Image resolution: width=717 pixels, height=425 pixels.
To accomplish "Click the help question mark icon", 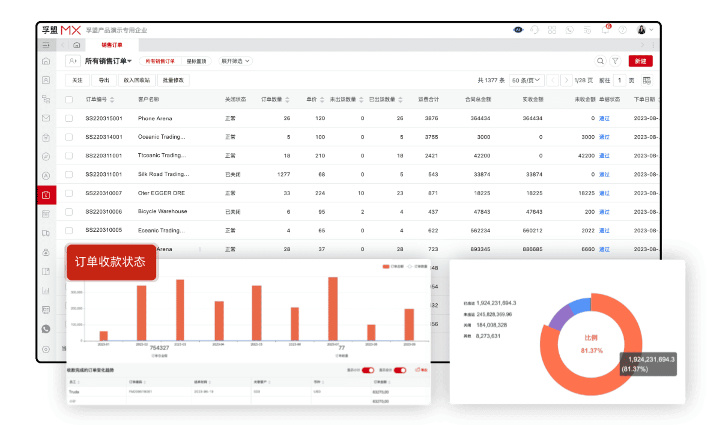I will click(622, 30).
